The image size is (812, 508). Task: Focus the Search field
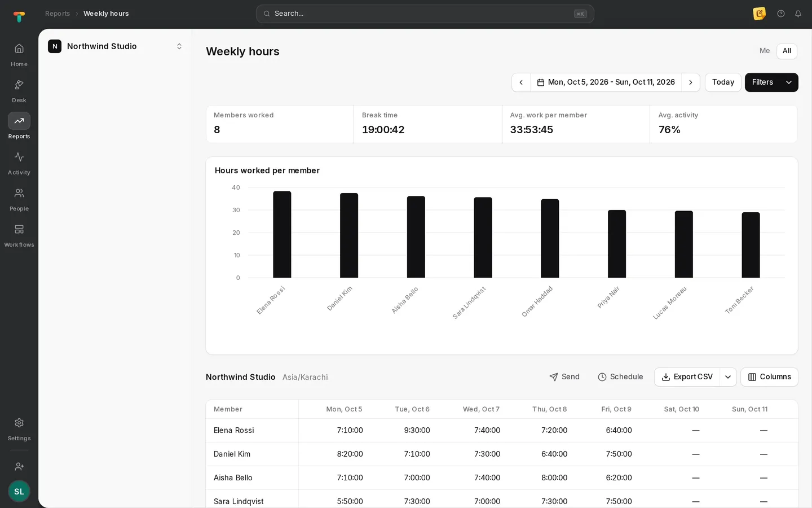click(x=425, y=14)
